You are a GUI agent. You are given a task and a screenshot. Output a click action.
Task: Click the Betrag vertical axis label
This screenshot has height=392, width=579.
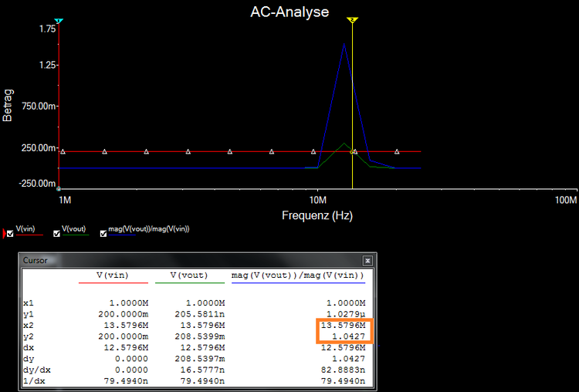click(8, 103)
